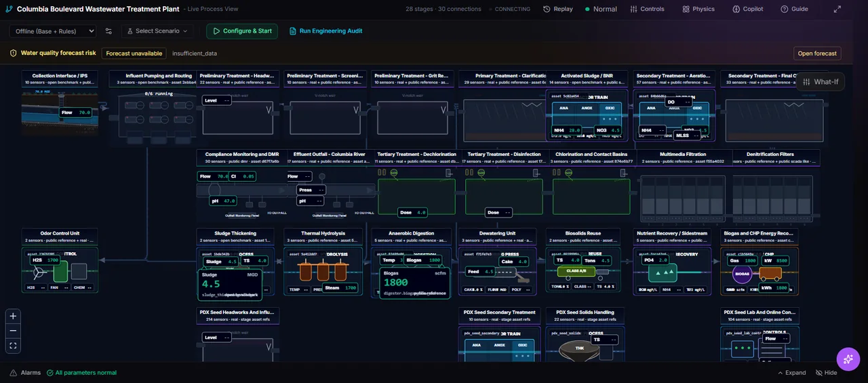Select the Sludge Thickening stage header
This screenshot has height=383, width=868.
(x=235, y=236)
